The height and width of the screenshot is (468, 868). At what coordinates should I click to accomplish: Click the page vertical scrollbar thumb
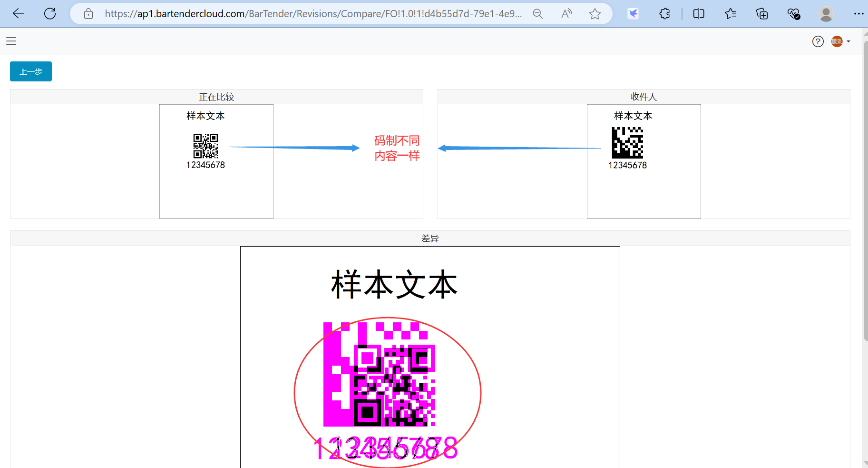click(x=865, y=190)
